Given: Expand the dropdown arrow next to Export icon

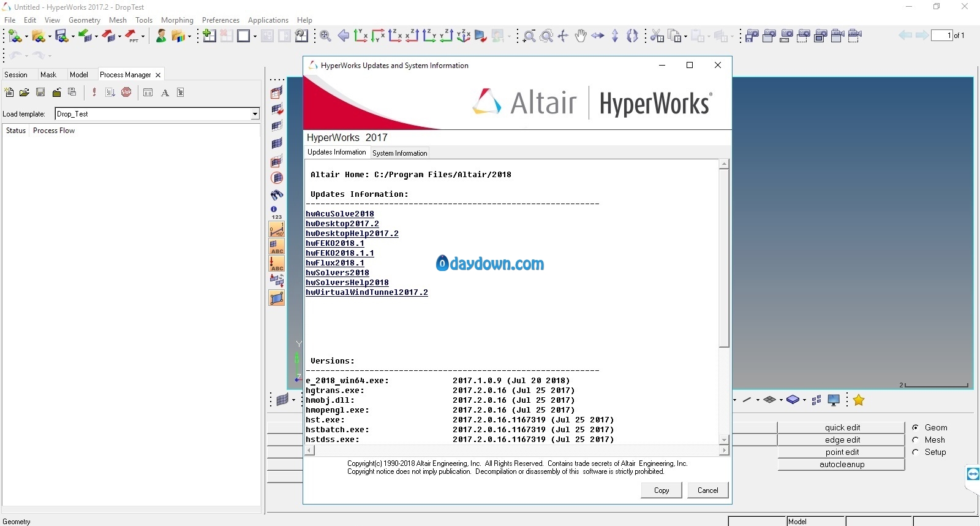Looking at the screenshot, I should coord(119,37).
